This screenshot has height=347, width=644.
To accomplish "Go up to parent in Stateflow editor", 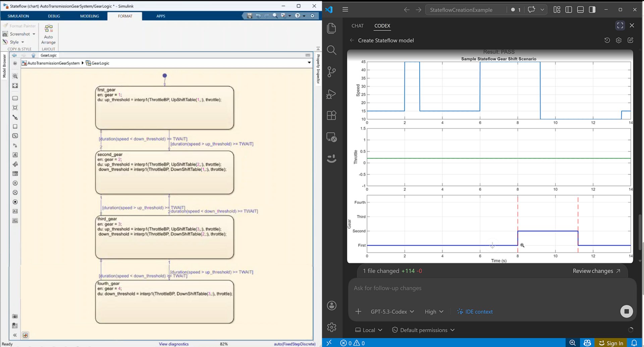I will [33, 55].
